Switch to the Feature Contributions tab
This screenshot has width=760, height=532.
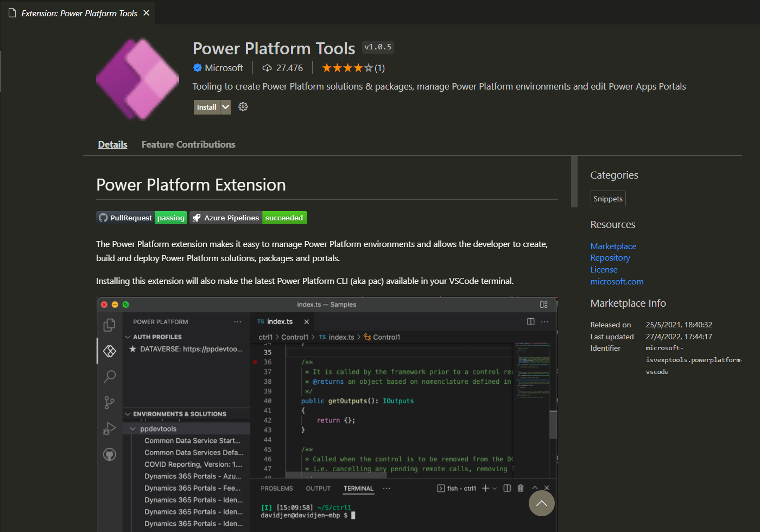click(188, 144)
